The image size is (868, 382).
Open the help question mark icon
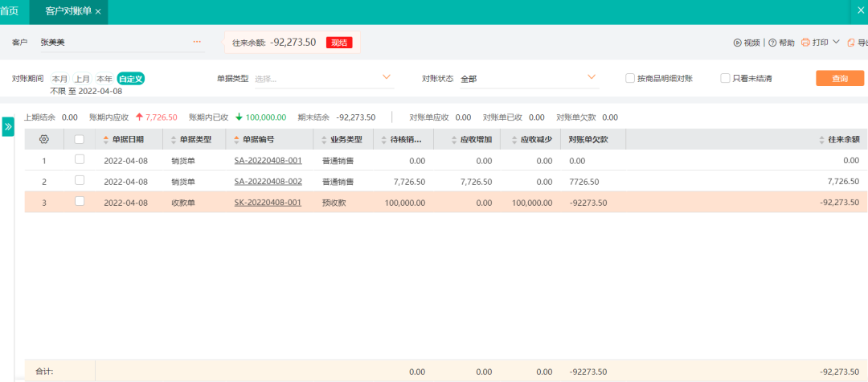(773, 43)
